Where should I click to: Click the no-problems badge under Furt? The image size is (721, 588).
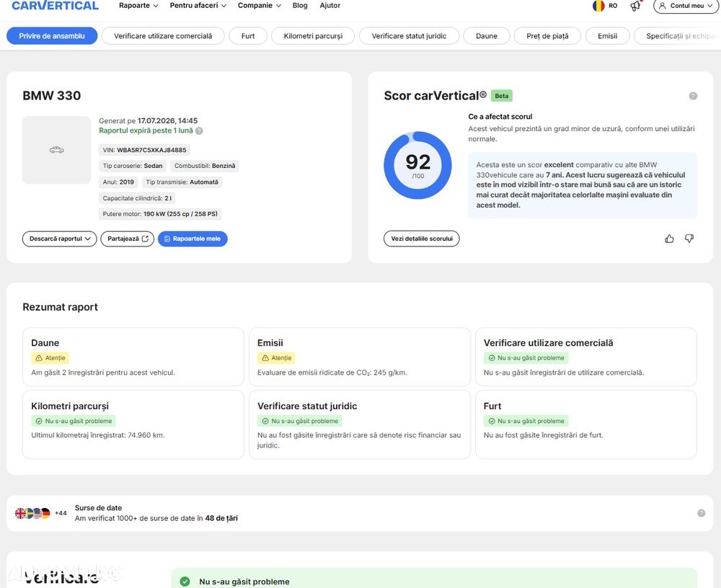(526, 421)
